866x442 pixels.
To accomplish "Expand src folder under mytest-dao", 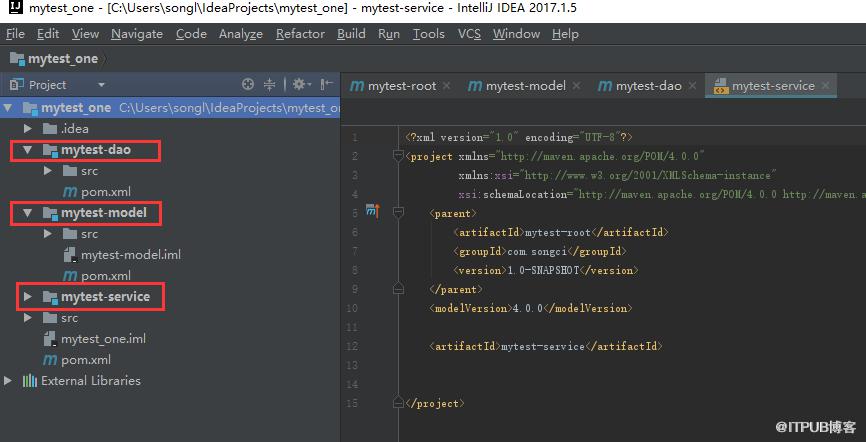I will (48, 171).
